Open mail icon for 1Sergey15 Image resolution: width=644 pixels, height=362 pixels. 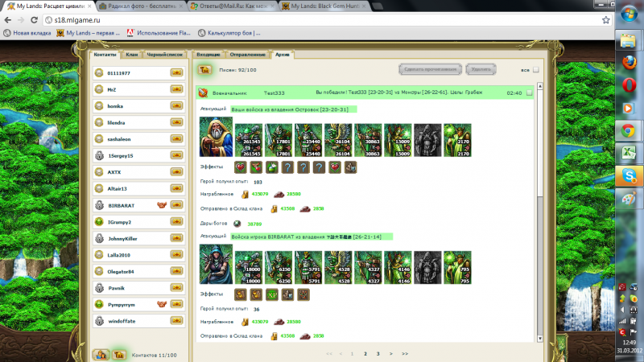pos(176,155)
